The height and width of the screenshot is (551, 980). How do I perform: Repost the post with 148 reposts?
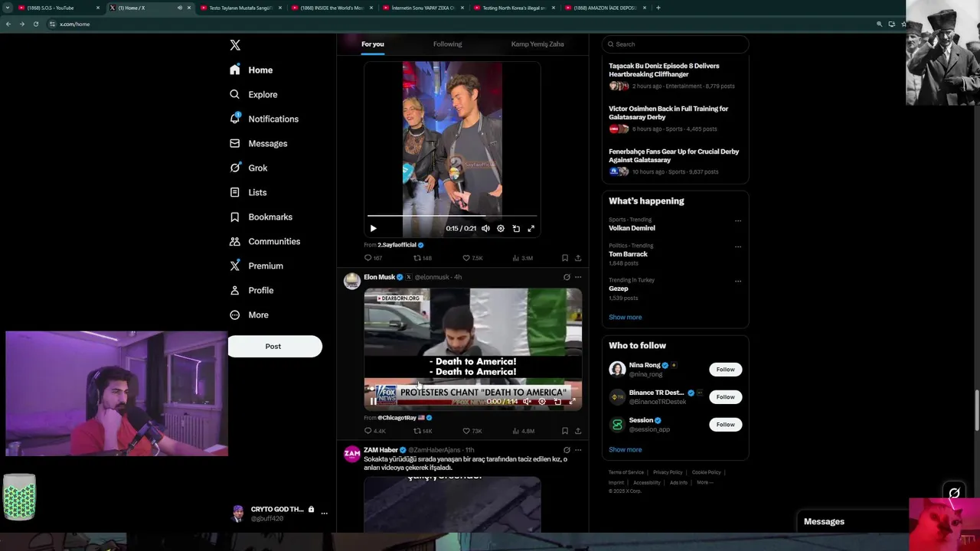tap(423, 258)
